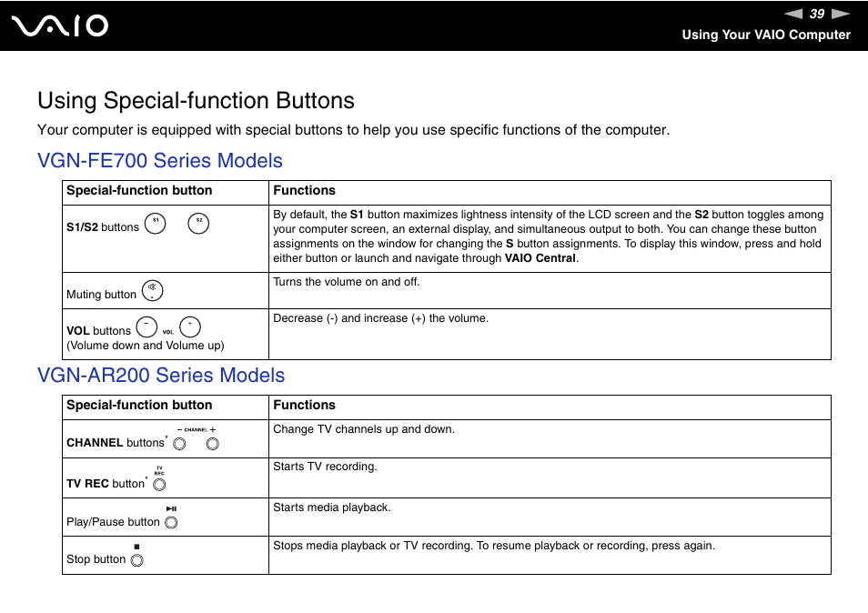Click 'Muting button' label
Viewport: 868px width, 613px height.
point(101,295)
